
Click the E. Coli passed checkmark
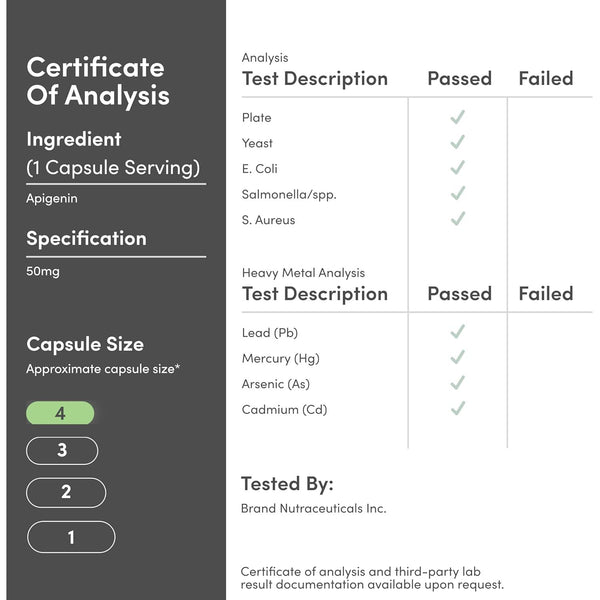[x=457, y=168]
